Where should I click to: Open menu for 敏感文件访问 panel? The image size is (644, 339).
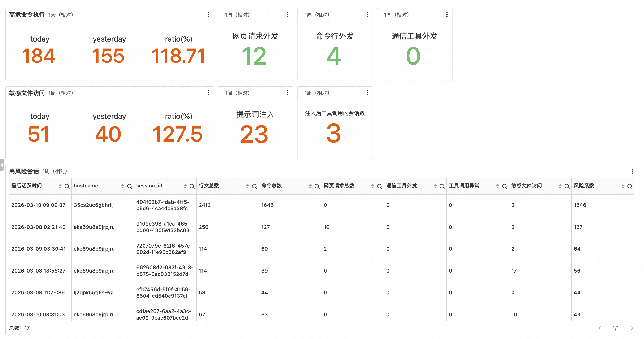[208, 93]
